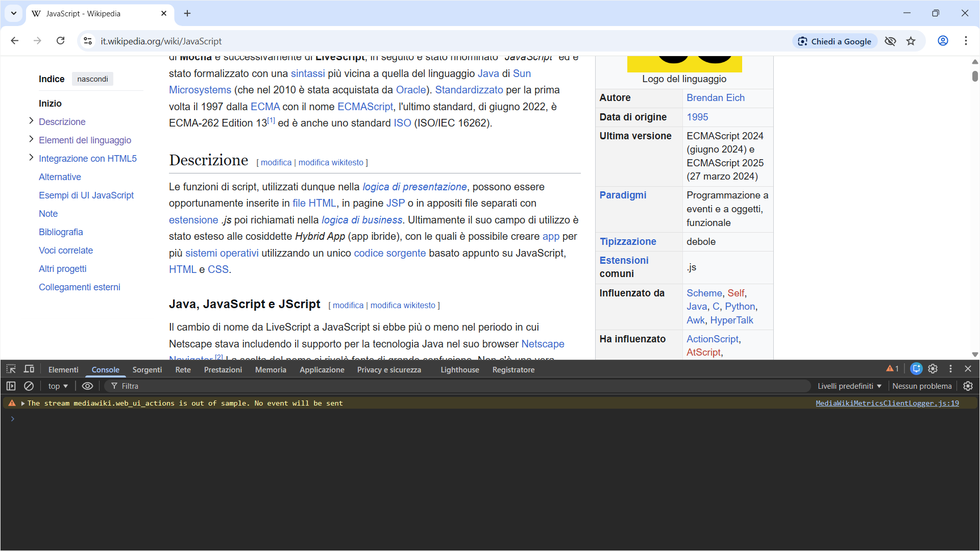Clear the console with the clear icon
The image size is (980, 551).
[x=29, y=386]
